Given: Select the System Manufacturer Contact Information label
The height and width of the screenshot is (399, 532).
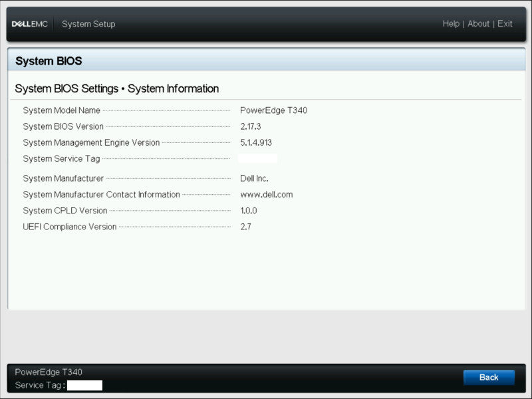Looking at the screenshot, I should (102, 194).
